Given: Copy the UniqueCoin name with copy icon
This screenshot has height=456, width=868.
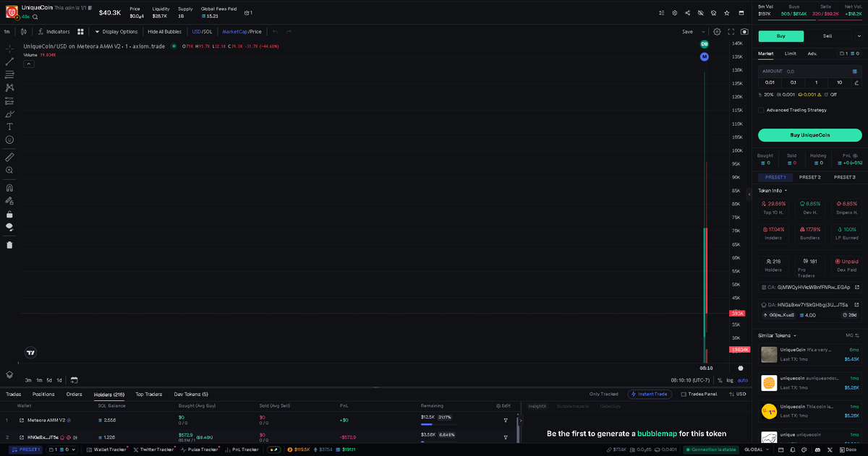Looking at the screenshot, I should [90, 7].
